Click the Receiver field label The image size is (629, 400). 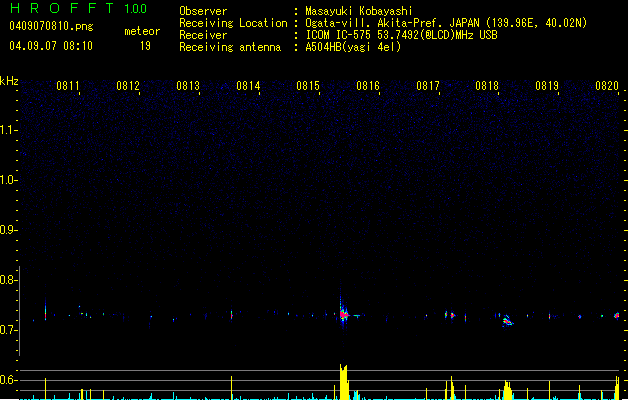tap(203, 35)
